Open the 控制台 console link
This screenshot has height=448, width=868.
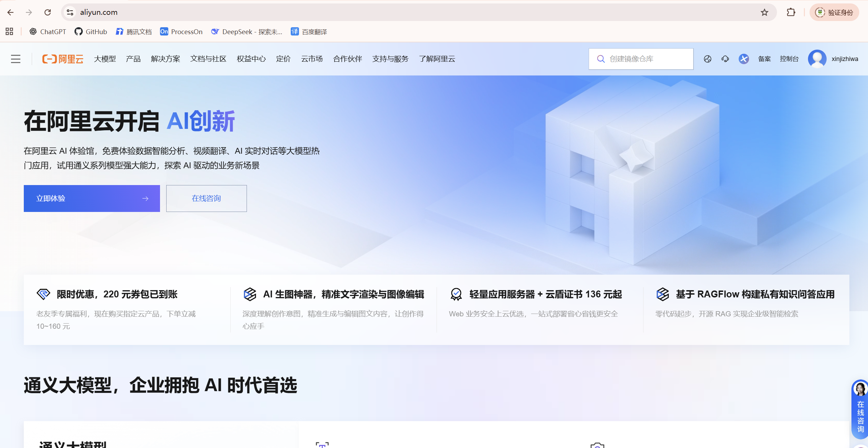coord(789,59)
